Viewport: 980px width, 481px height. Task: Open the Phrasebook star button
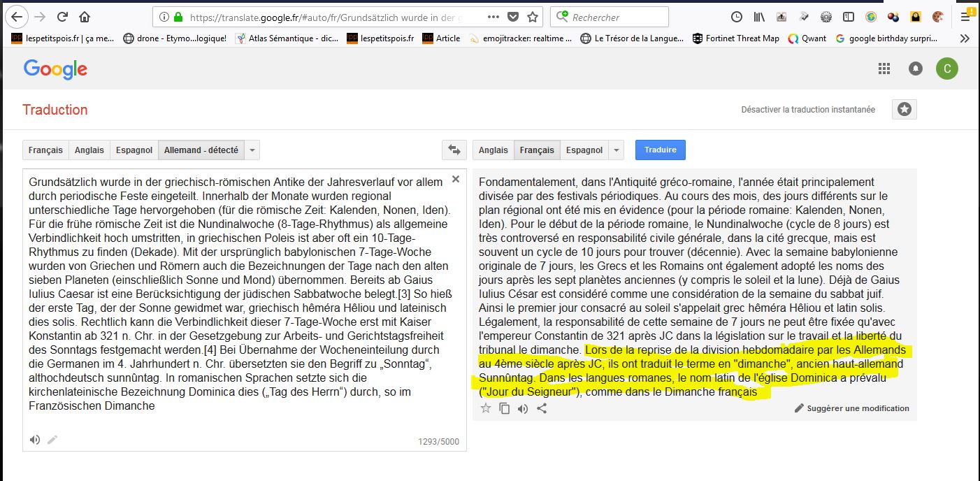pyautogui.click(x=904, y=109)
